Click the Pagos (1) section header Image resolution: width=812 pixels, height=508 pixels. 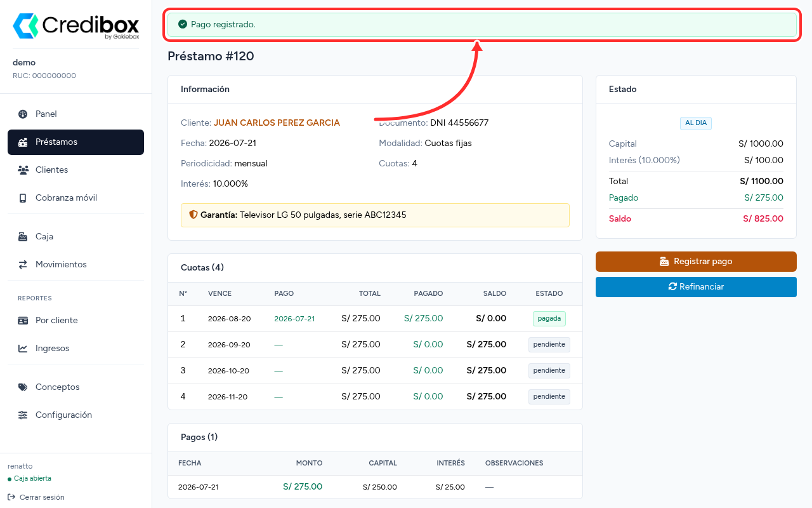click(199, 438)
